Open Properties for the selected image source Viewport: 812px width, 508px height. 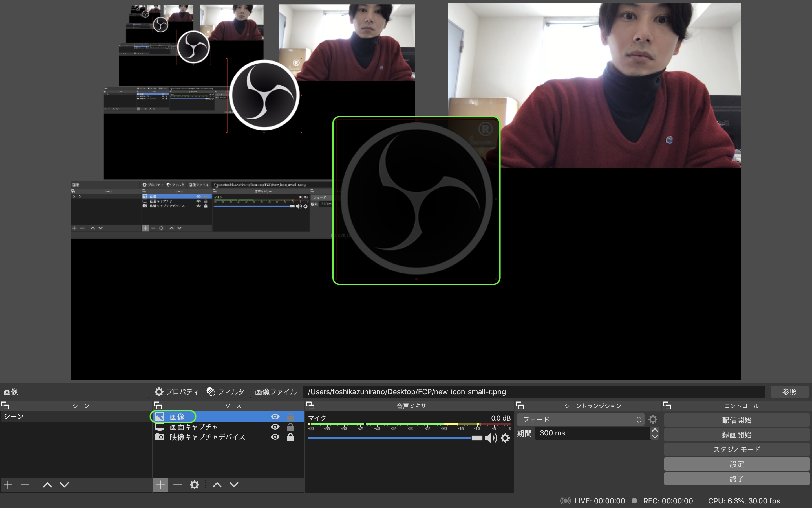(177, 392)
